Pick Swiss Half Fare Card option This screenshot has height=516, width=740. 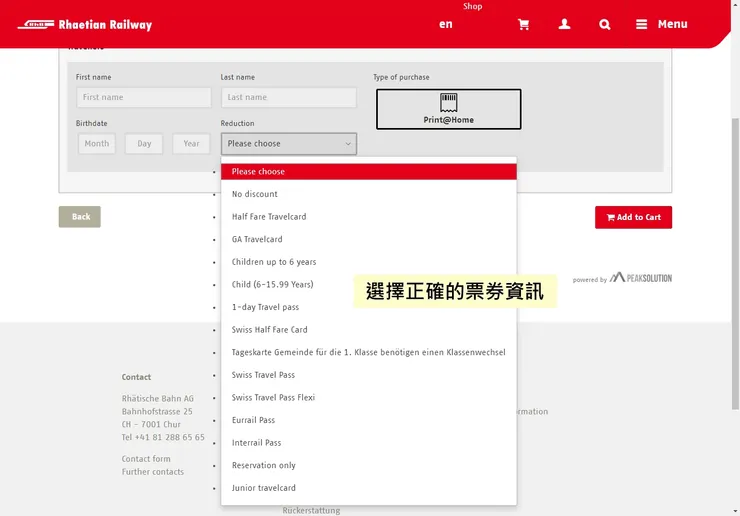[x=369, y=330]
